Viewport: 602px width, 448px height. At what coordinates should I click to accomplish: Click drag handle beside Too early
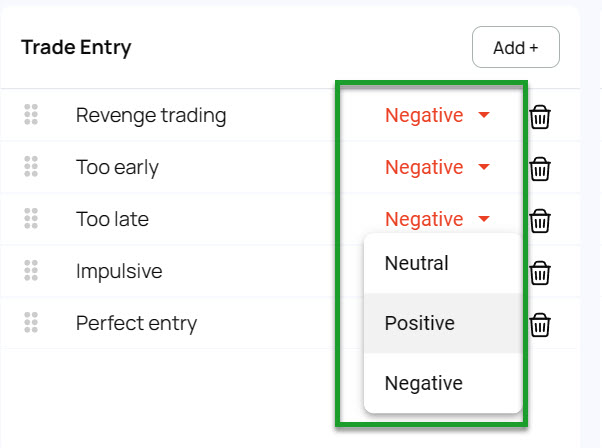31,167
